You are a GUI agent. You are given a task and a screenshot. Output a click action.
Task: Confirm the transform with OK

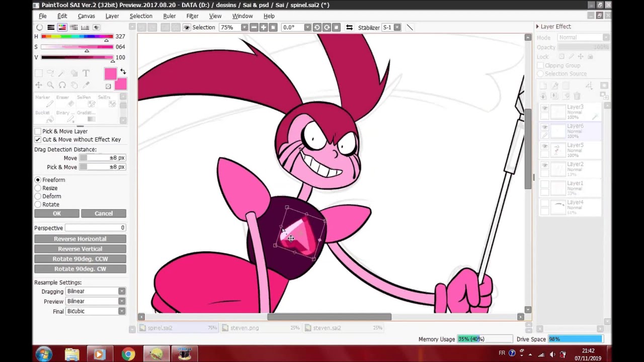[57, 214]
